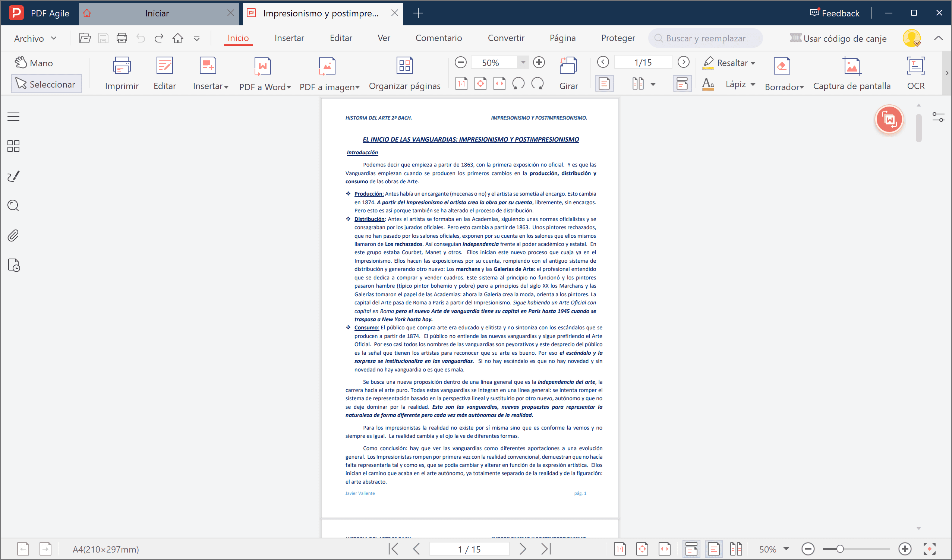This screenshot has height=560, width=952.
Task: Open the Proteger tab
Action: (x=618, y=38)
